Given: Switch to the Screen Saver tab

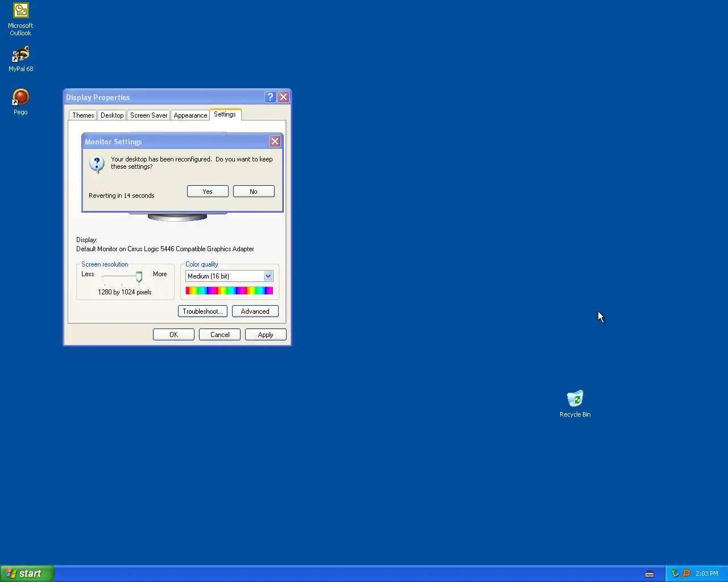Looking at the screenshot, I should click(148, 115).
